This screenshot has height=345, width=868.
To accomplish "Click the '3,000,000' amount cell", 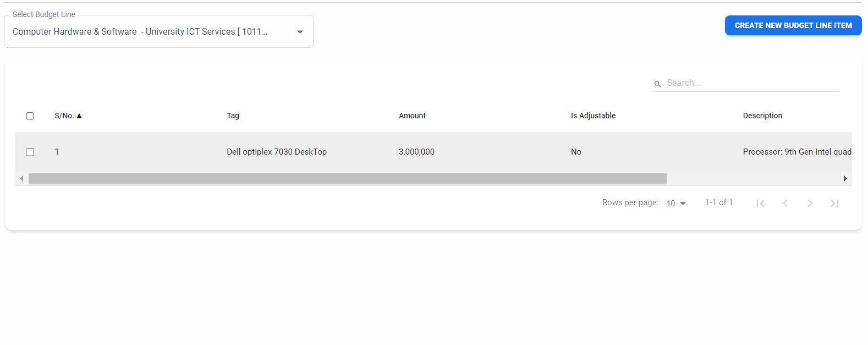I will coord(416,152).
